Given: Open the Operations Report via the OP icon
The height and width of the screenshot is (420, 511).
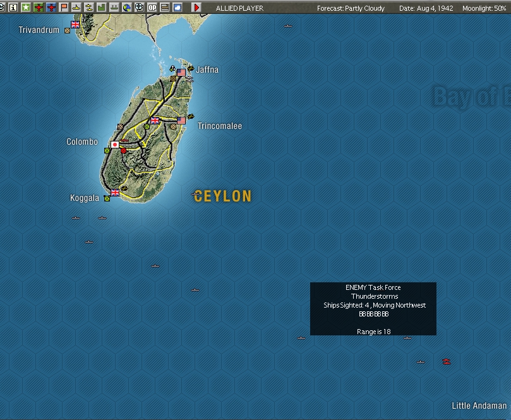Looking at the screenshot, I should click(x=152, y=7).
